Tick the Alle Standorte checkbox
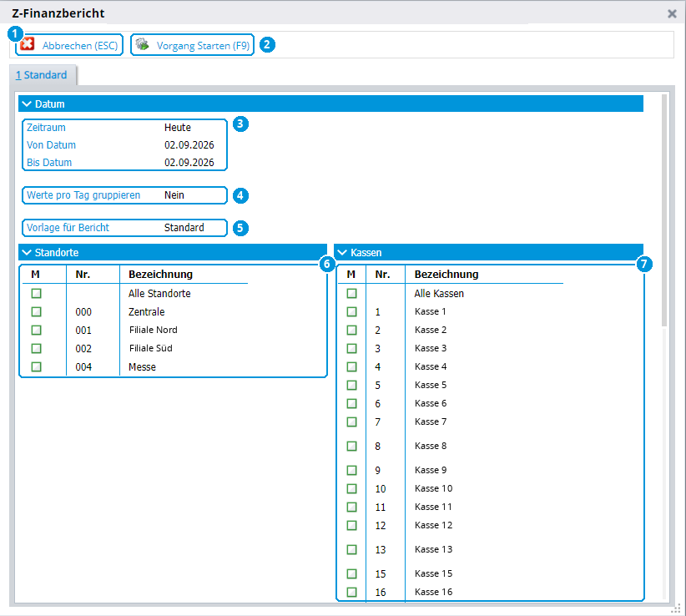Image resolution: width=686 pixels, height=616 pixels. point(37,293)
